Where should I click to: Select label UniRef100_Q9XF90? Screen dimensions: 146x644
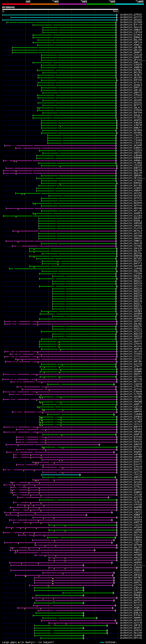coord(131,321)
